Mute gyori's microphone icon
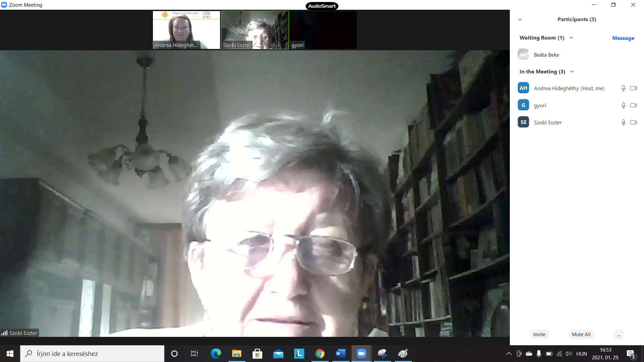The width and height of the screenshot is (644, 362). (623, 105)
